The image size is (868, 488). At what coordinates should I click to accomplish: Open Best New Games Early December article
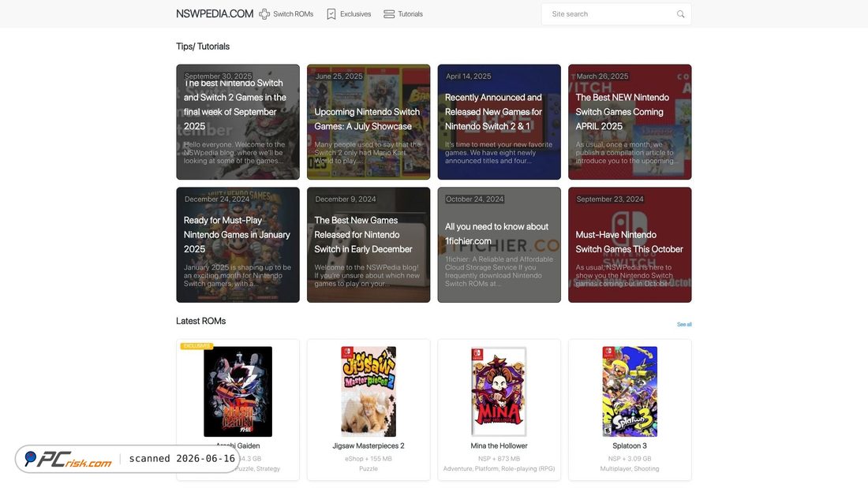(x=369, y=244)
